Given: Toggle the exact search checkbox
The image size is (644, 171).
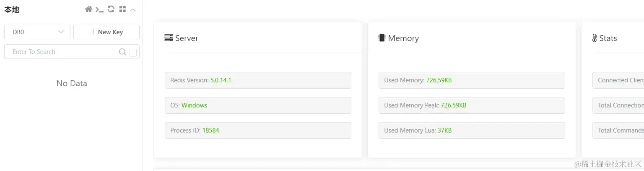Looking at the screenshot, I should pyautogui.click(x=133, y=52).
